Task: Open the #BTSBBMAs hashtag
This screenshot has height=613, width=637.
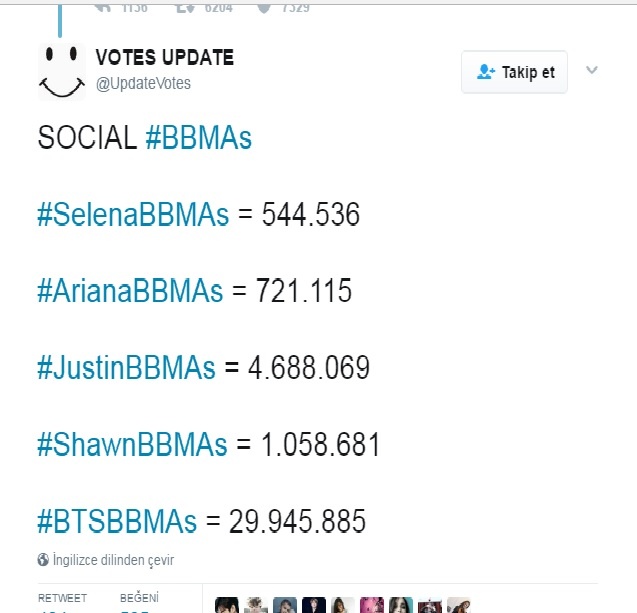Action: 117,521
